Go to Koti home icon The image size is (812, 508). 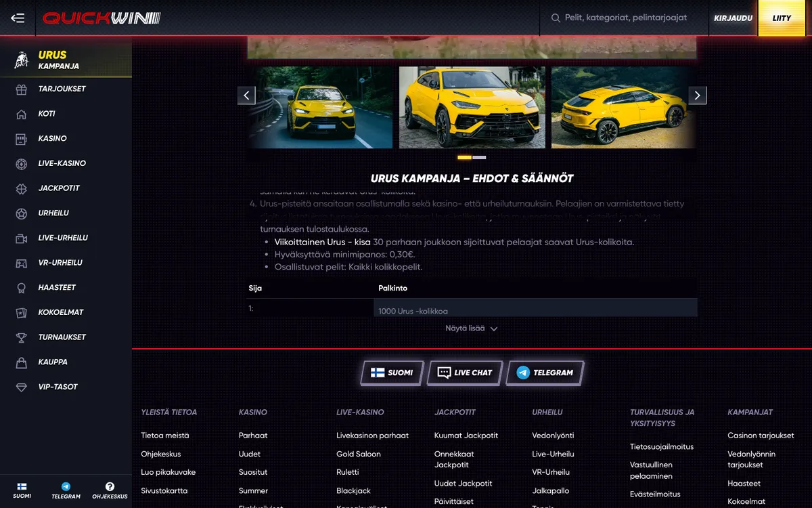click(22, 114)
